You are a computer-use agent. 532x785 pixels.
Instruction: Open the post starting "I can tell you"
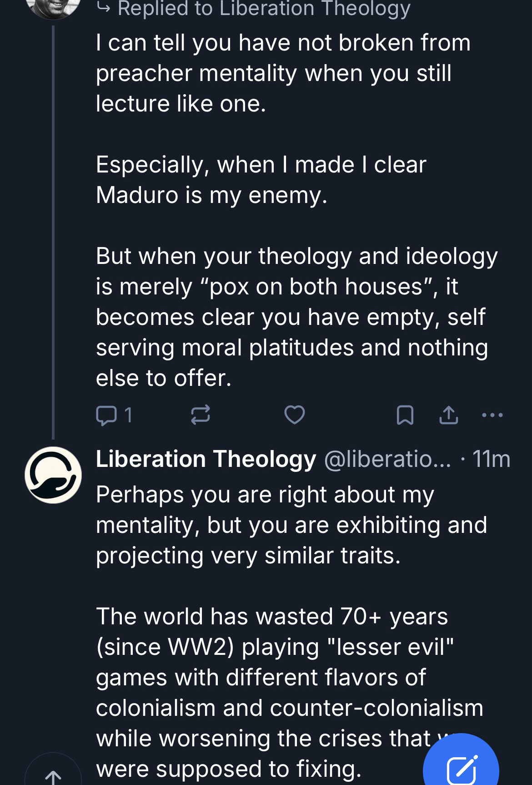(x=283, y=73)
